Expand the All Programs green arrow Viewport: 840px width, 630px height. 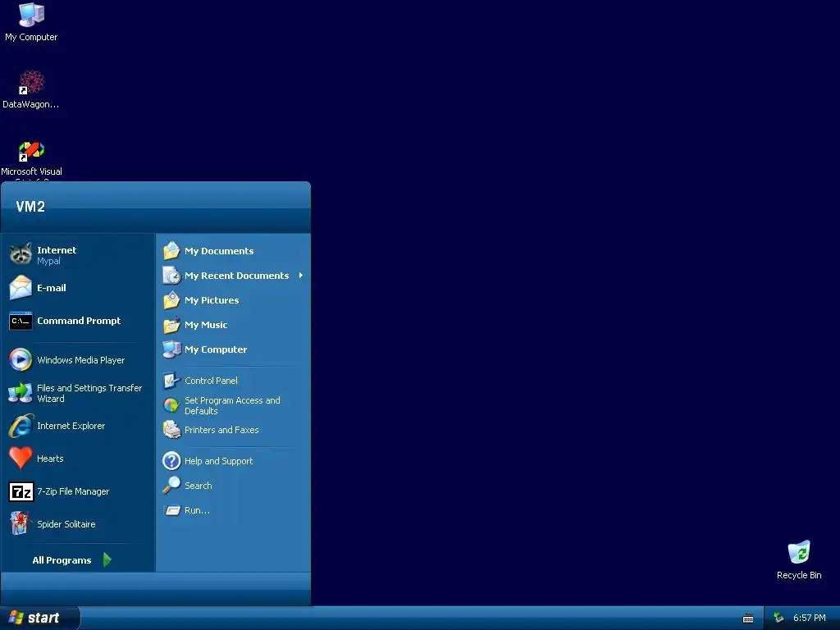[x=107, y=559]
